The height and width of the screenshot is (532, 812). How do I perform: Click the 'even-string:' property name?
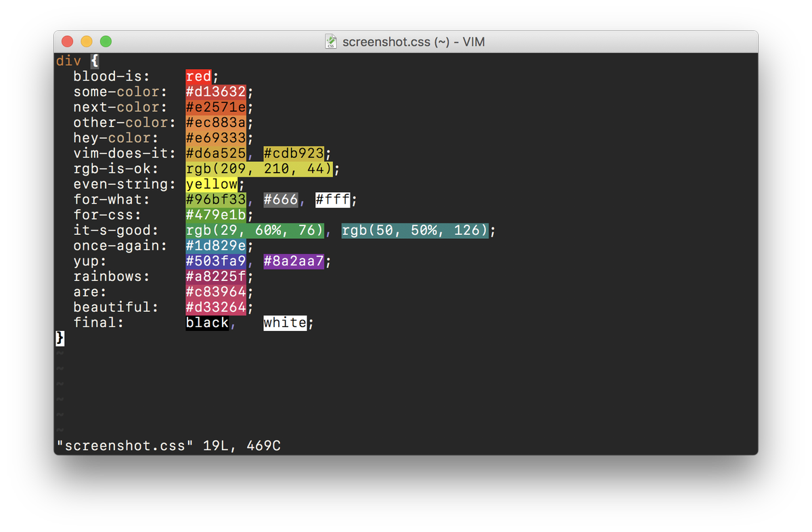[x=125, y=184]
